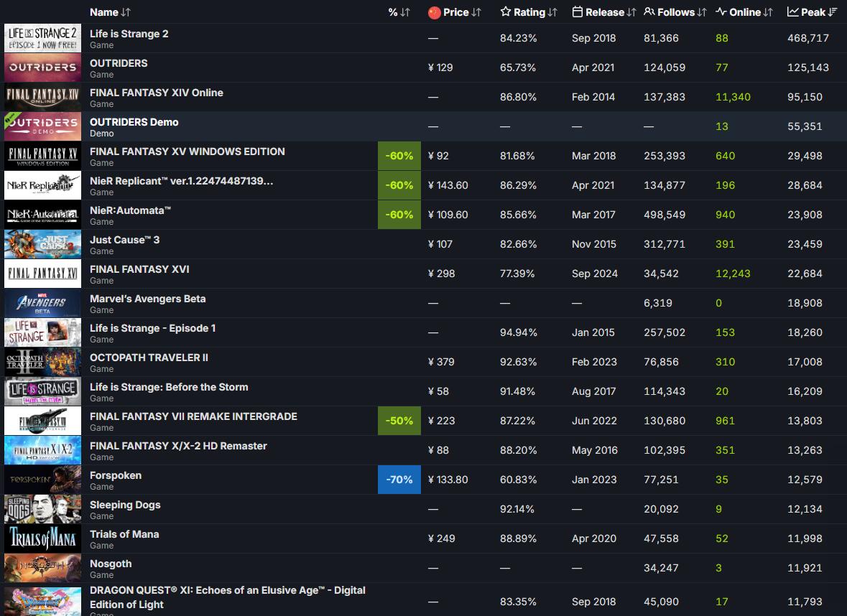Screen dimensions: 847x616
Task: Click the pulse icon in Online header
Action: click(721, 12)
